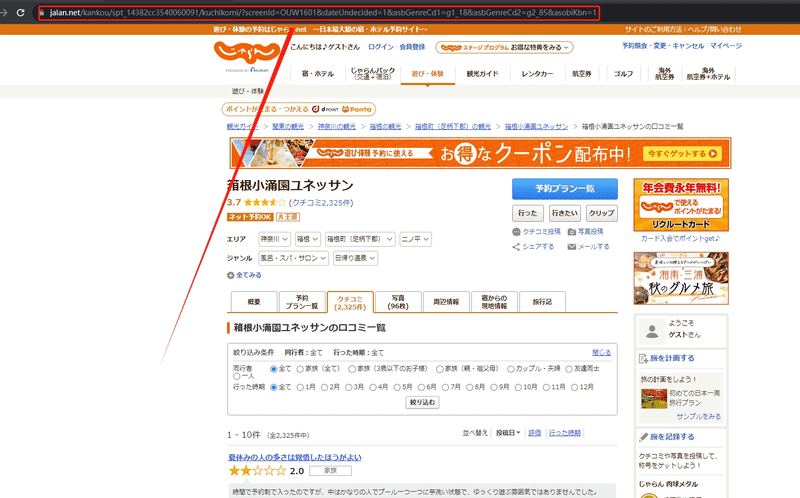Sort reviews by 行った時期 link

[x=565, y=433]
